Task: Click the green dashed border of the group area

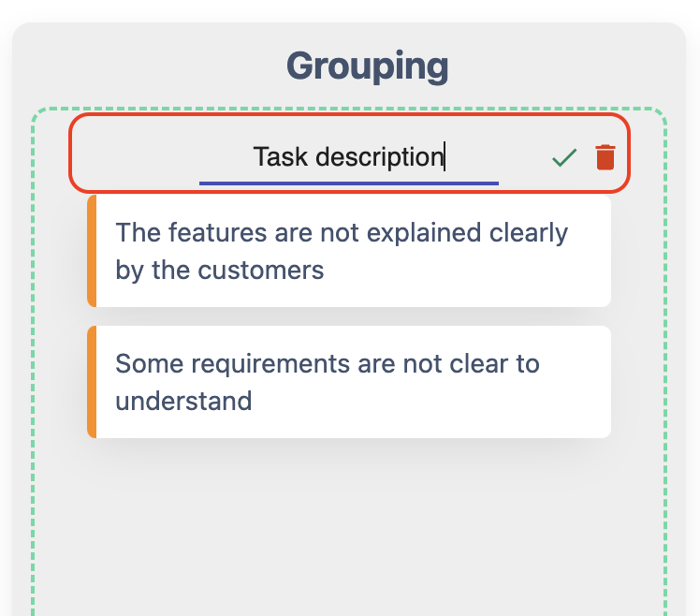Action: click(34, 374)
